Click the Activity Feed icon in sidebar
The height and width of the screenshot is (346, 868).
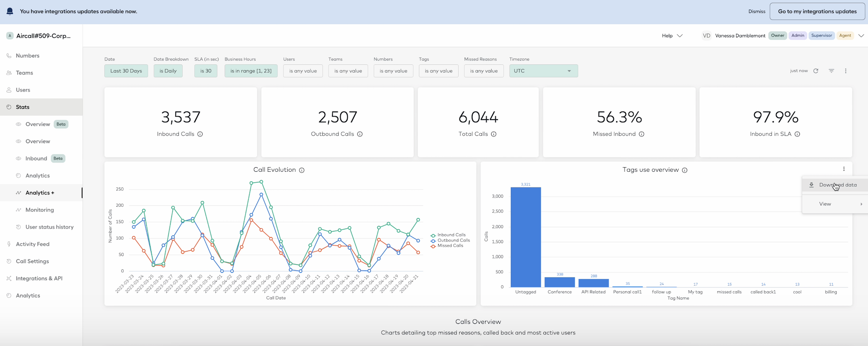9,244
